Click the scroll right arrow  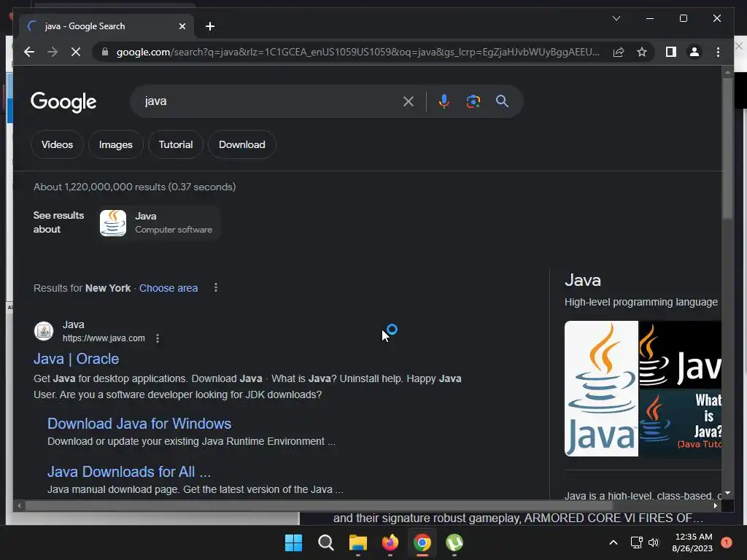pos(715,506)
